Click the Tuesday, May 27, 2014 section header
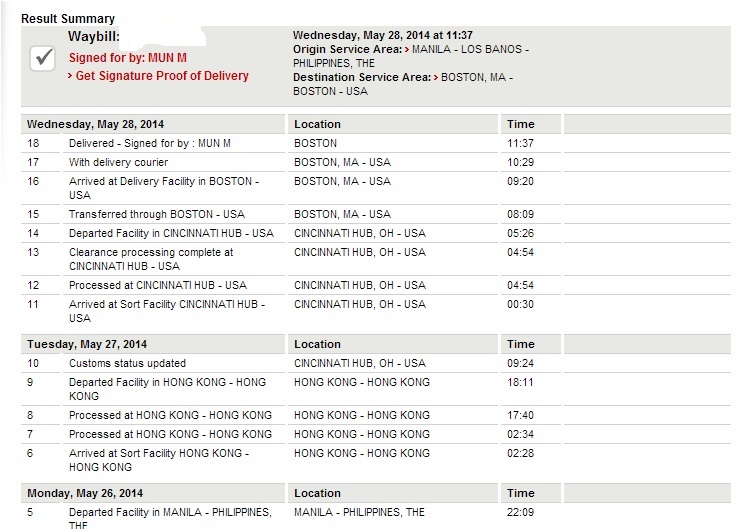This screenshot has width=746, height=530. point(87,344)
